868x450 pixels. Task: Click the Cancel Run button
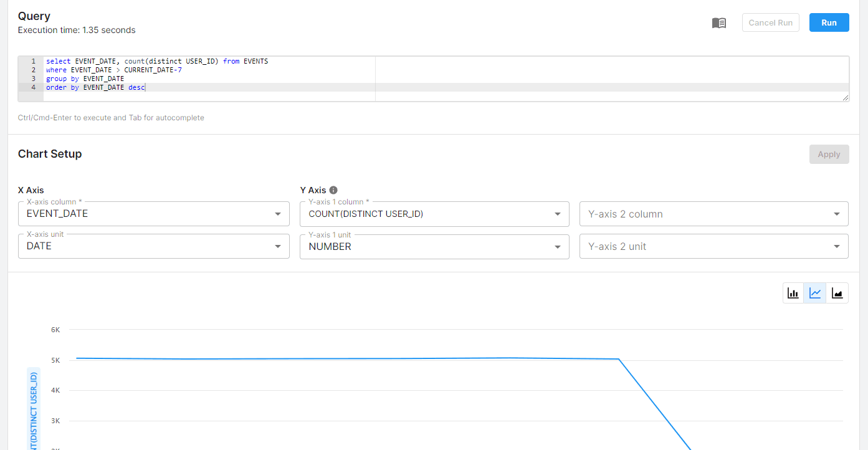pyautogui.click(x=770, y=22)
